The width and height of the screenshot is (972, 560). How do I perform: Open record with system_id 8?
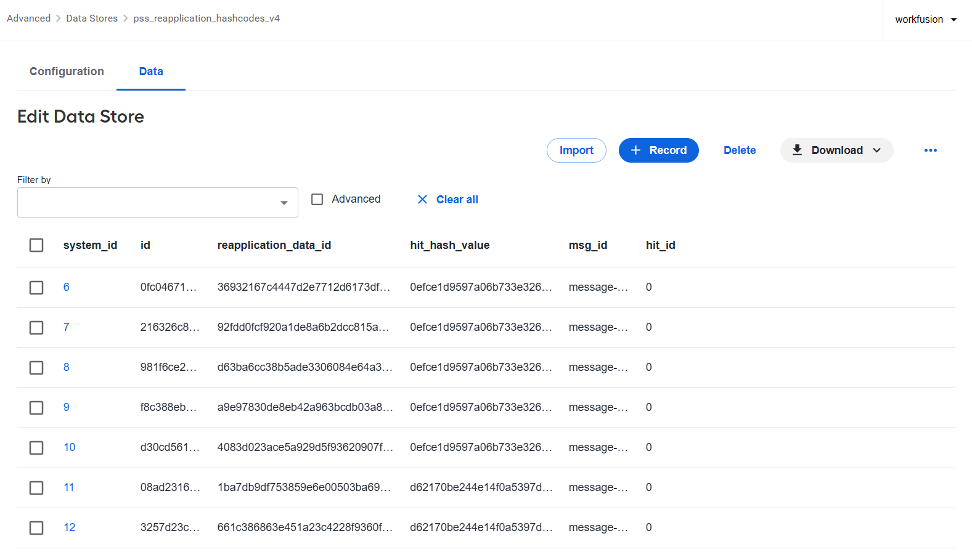click(x=67, y=367)
